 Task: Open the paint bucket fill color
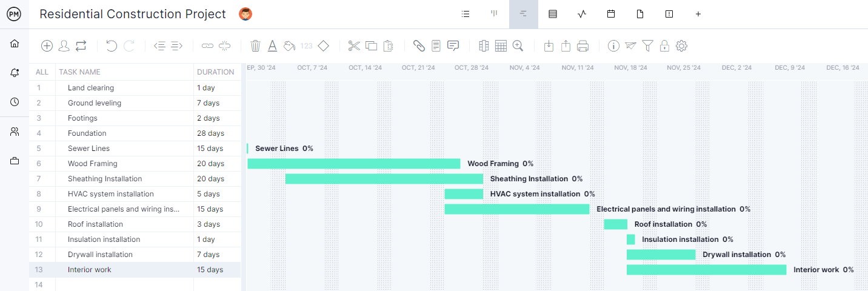coord(290,45)
